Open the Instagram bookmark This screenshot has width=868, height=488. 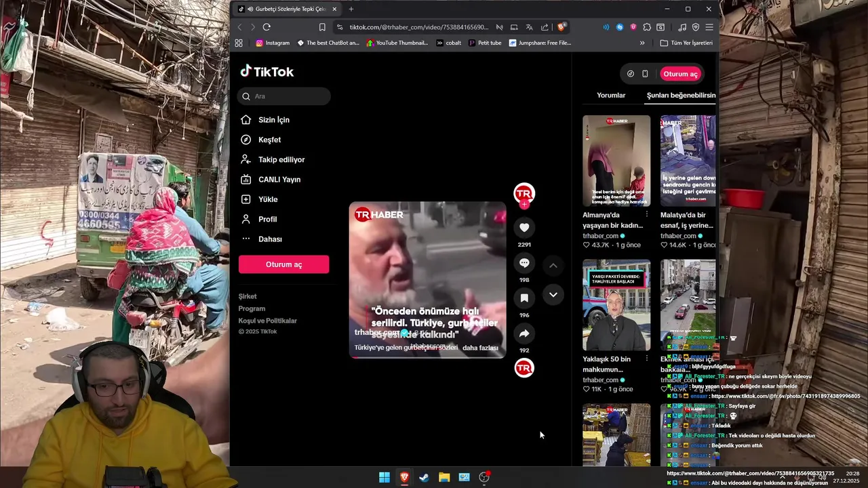pos(273,43)
